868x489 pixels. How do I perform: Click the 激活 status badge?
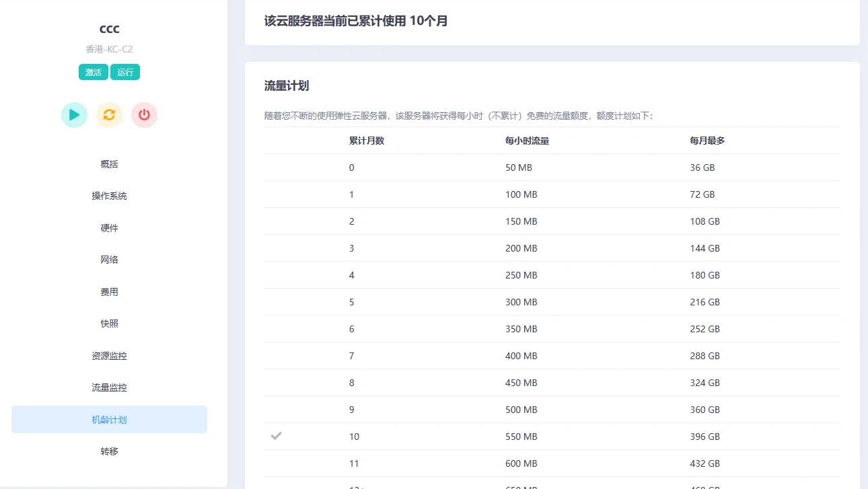pyautogui.click(x=93, y=72)
